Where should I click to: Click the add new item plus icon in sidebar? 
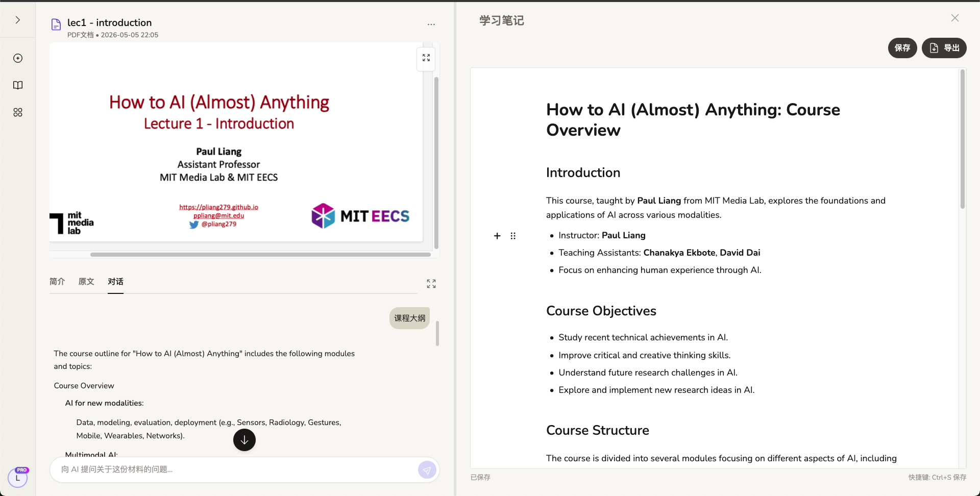(x=18, y=58)
